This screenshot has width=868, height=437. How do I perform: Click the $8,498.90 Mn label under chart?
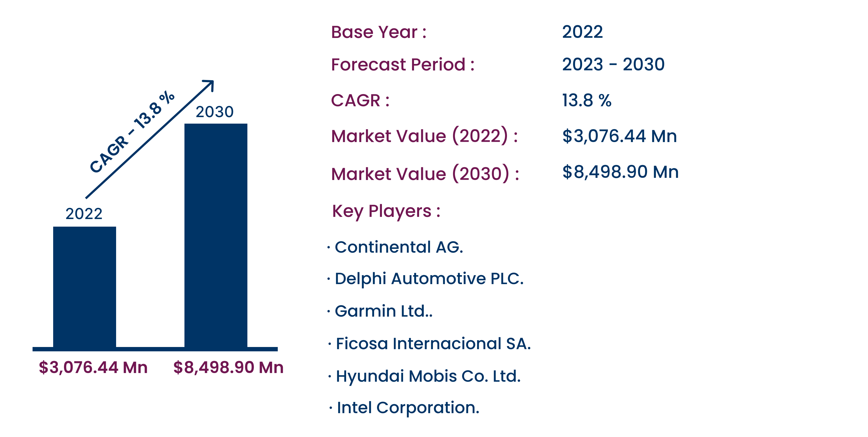pyautogui.click(x=228, y=367)
